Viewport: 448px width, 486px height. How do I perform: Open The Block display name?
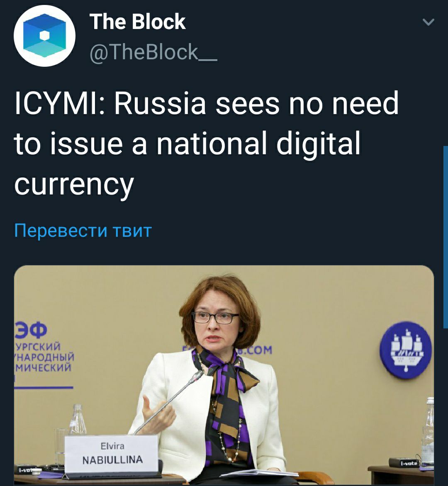pyautogui.click(x=137, y=22)
